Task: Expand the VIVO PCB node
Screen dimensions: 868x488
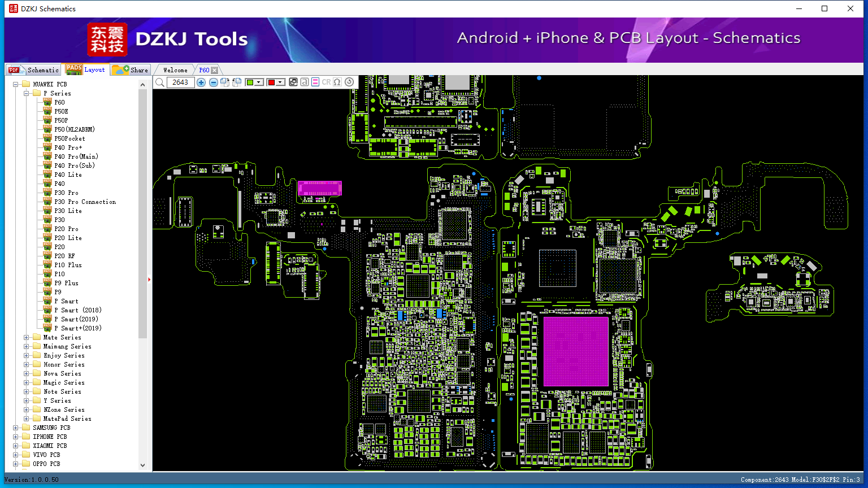Action: [x=16, y=455]
